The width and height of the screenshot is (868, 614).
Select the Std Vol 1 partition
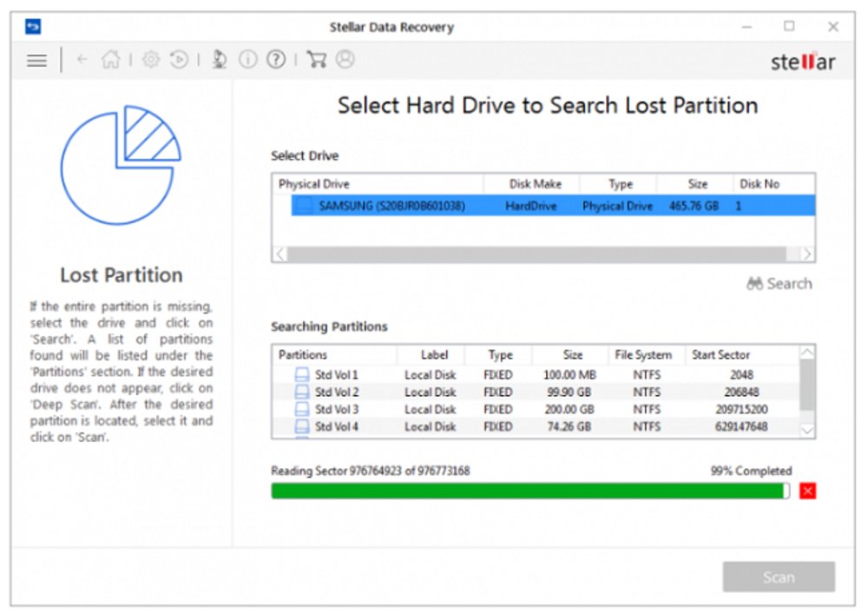coord(536,375)
